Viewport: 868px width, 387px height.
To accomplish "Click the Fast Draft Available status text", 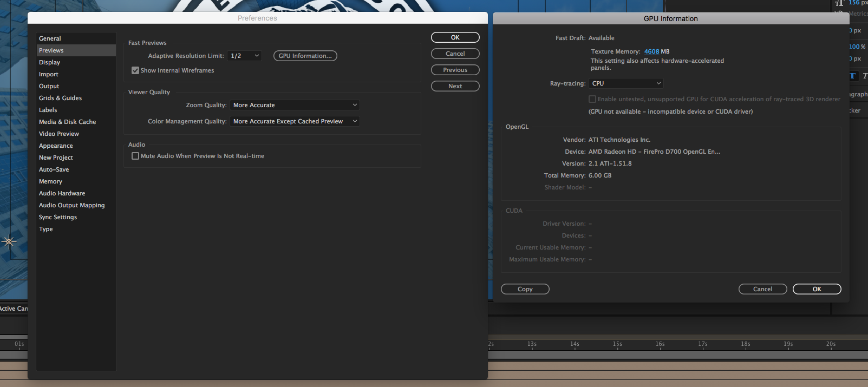I will (x=602, y=38).
